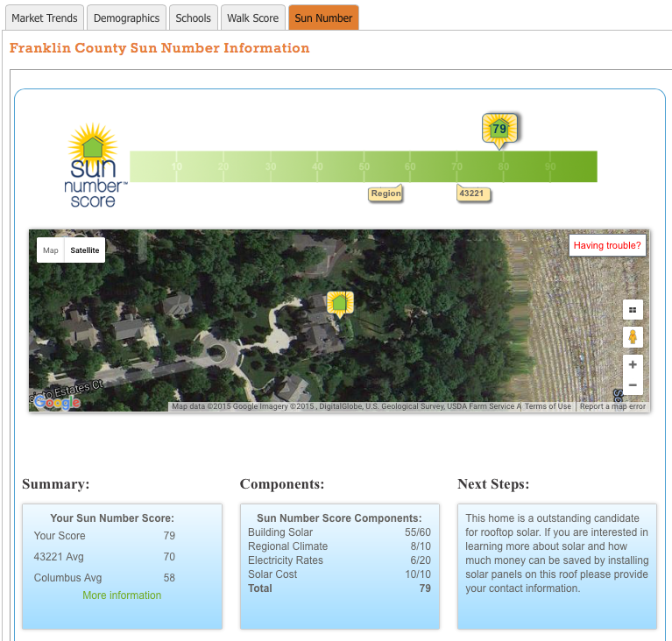
Task: Click the Google logo on the map
Action: pyautogui.click(x=57, y=402)
